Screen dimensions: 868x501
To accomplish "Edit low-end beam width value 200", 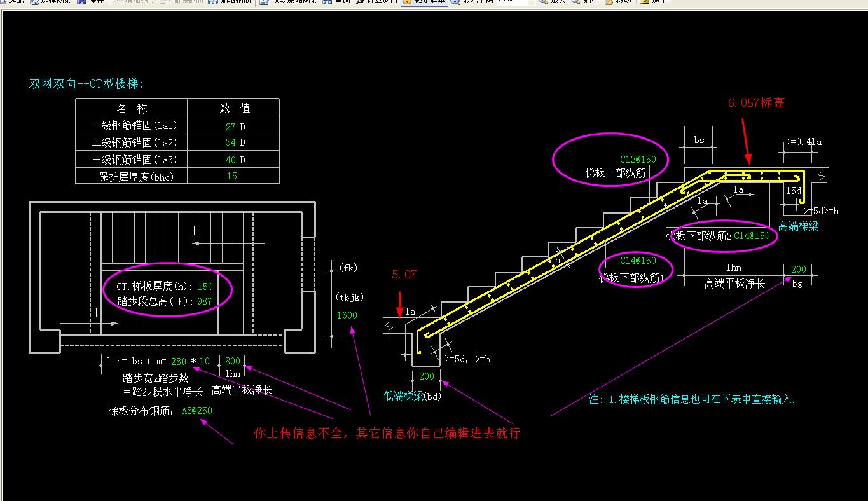I will pyautogui.click(x=426, y=376).
